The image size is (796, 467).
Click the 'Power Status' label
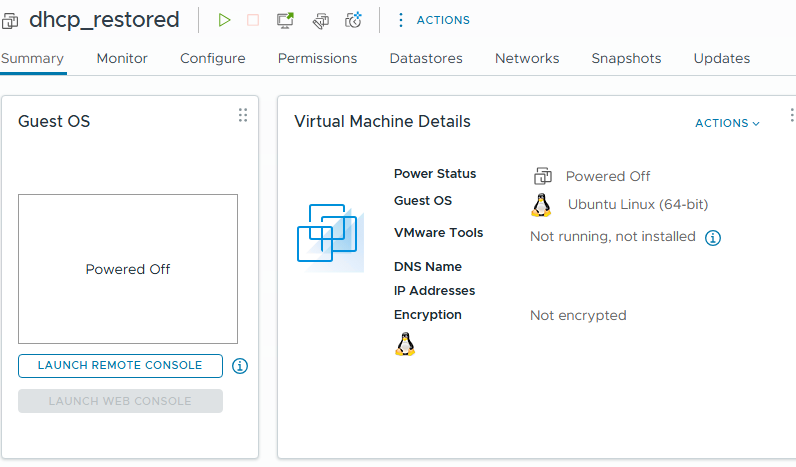(435, 174)
